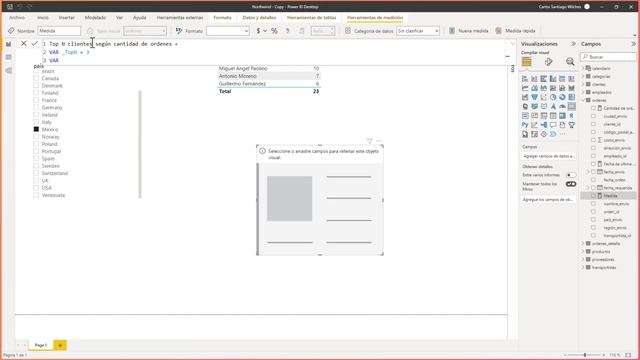Check the USA country checkbox
This screenshot has height=360, width=640.
click(x=36, y=188)
